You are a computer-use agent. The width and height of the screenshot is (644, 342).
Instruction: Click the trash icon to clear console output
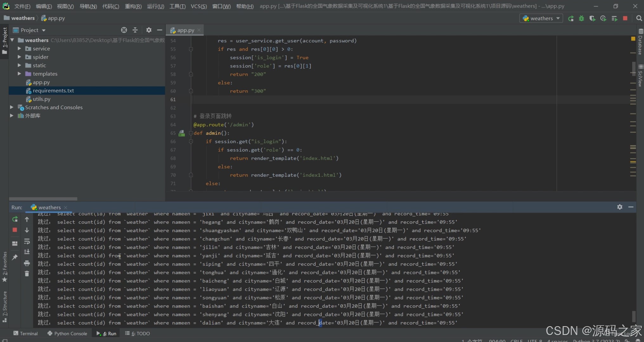(x=27, y=274)
